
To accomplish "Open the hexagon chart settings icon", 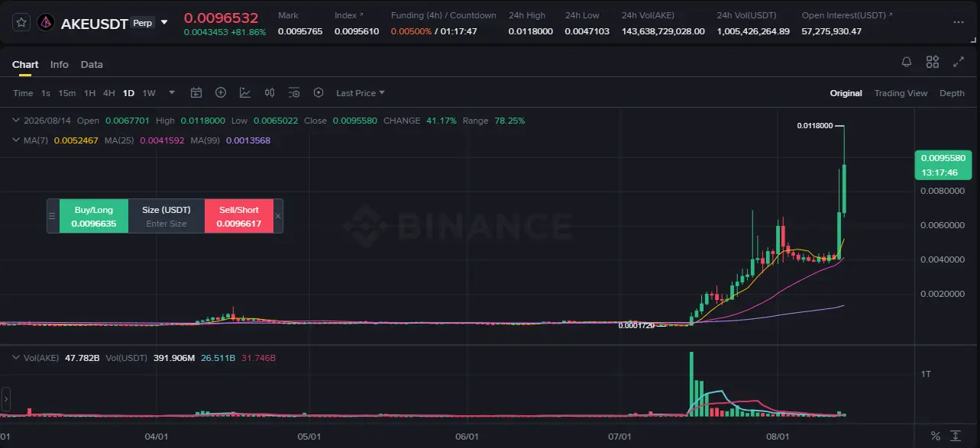I will pos(319,93).
